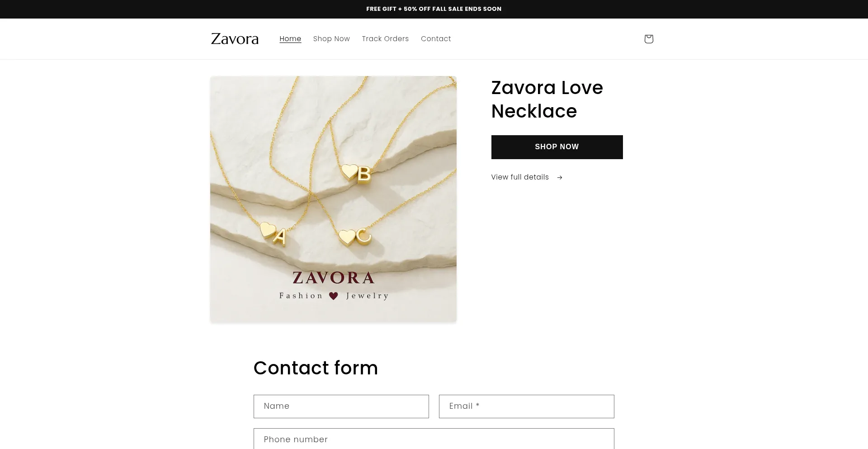868x449 pixels.
Task: Click the fall sale announcement bar
Action: [x=434, y=9]
